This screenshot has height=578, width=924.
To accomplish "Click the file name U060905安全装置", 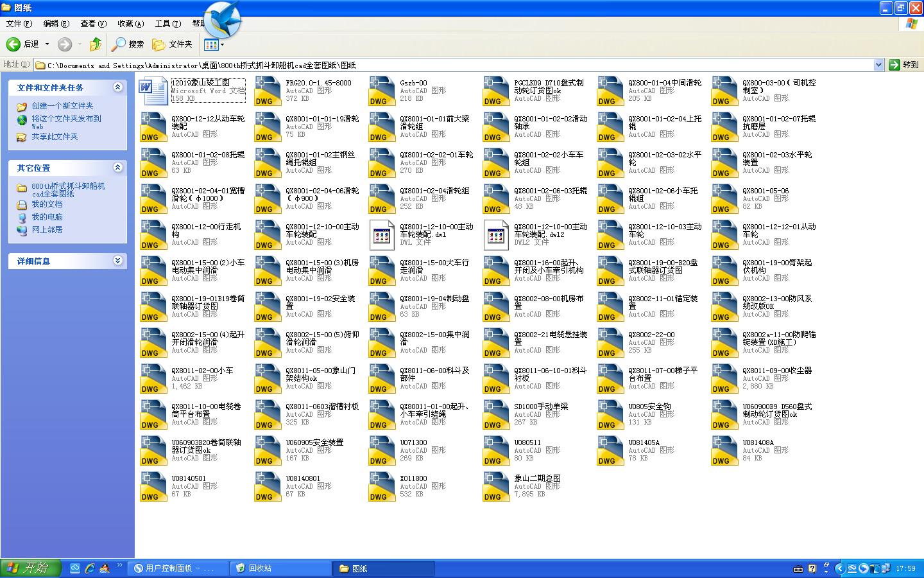I will point(314,442).
